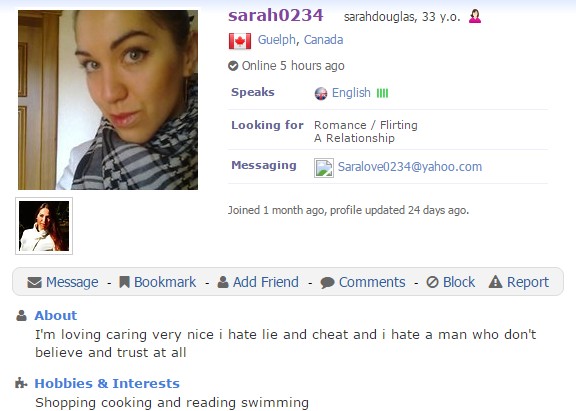Screen dimensions: 576x411
Task: Click the globe flag icon next to English
Action: tap(321, 94)
